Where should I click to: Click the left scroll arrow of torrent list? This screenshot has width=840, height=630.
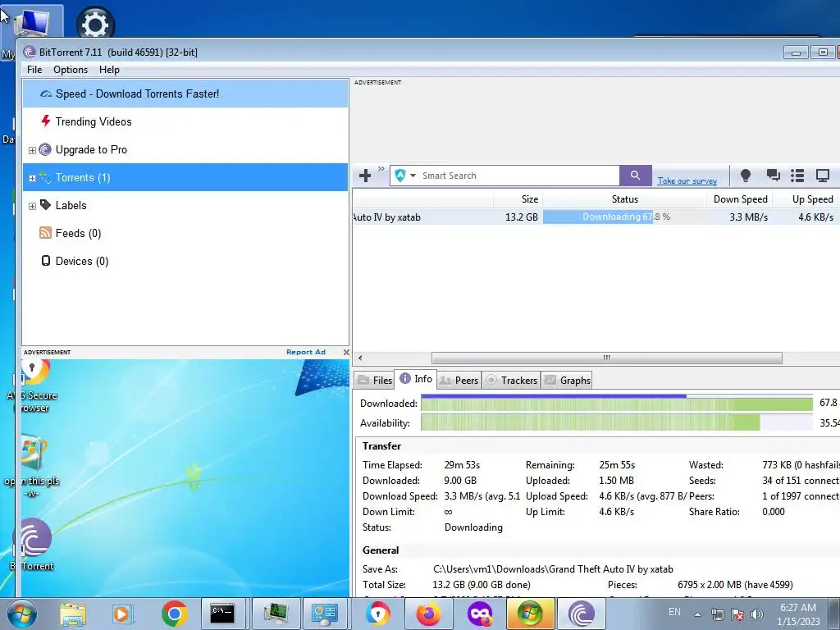click(360, 358)
